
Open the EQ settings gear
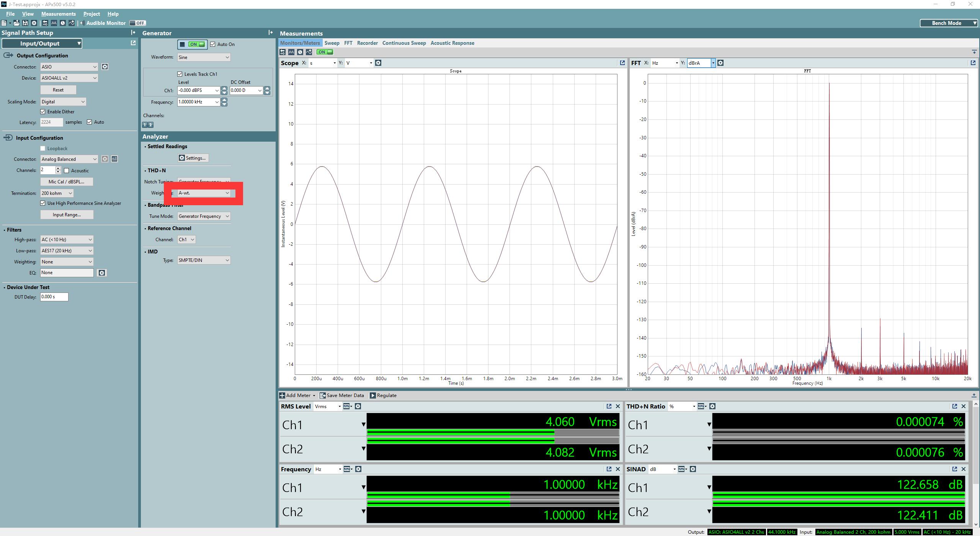click(x=102, y=273)
